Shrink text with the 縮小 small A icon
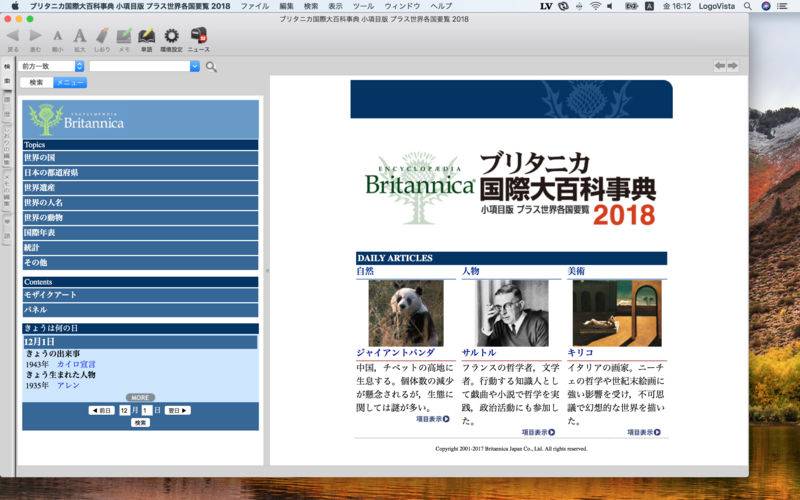Viewport: 800px width, 500px height. tap(58, 36)
